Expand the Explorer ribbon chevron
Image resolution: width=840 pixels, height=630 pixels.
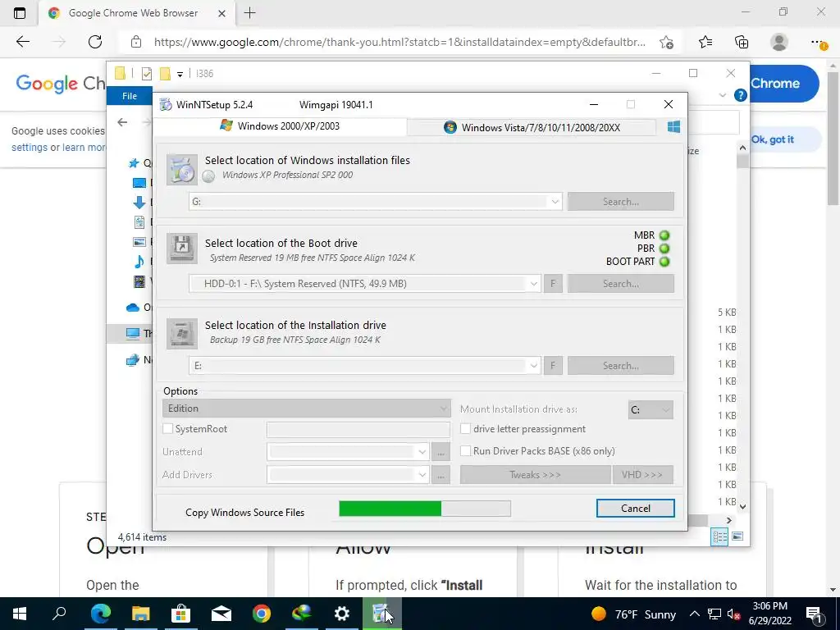click(723, 95)
